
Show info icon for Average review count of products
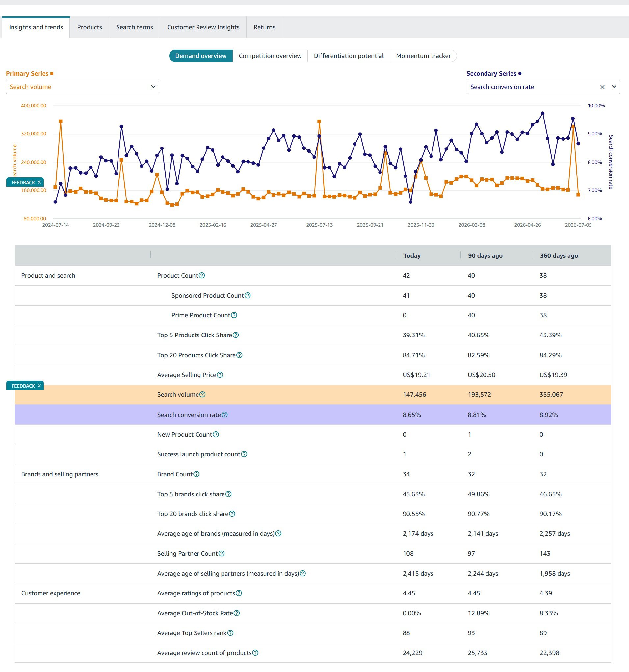tap(255, 653)
